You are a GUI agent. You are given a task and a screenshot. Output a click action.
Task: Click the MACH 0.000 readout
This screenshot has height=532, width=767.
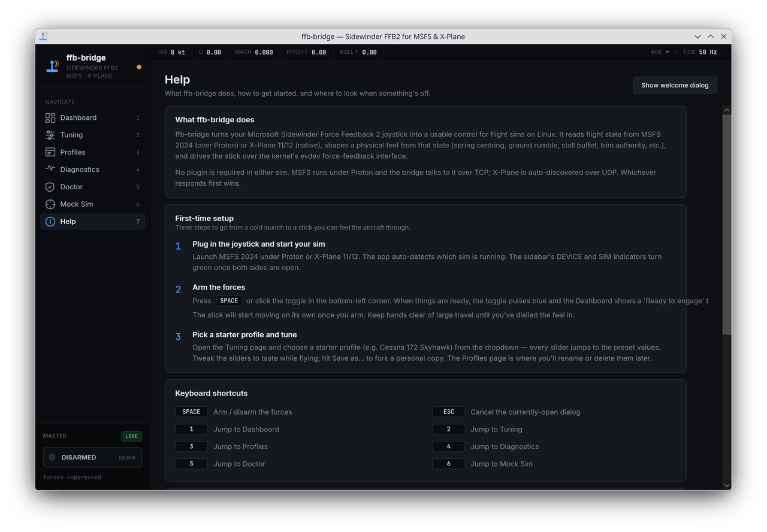click(x=253, y=52)
